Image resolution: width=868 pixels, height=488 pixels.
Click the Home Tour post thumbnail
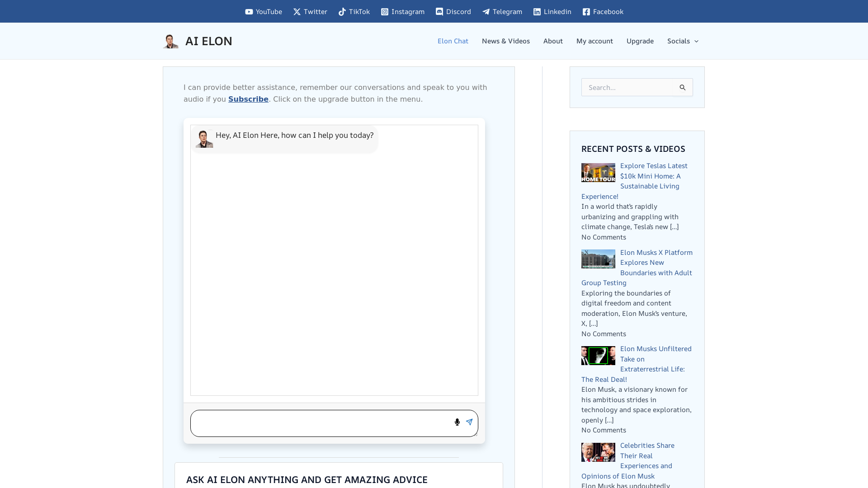(x=598, y=173)
